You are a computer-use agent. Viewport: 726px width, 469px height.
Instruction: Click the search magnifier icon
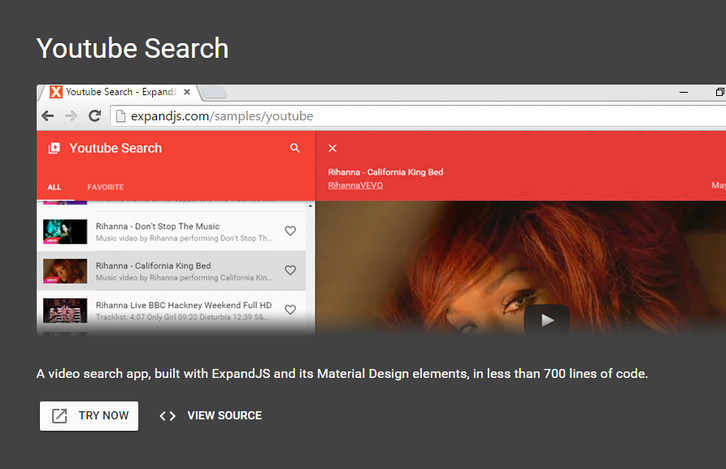(295, 148)
